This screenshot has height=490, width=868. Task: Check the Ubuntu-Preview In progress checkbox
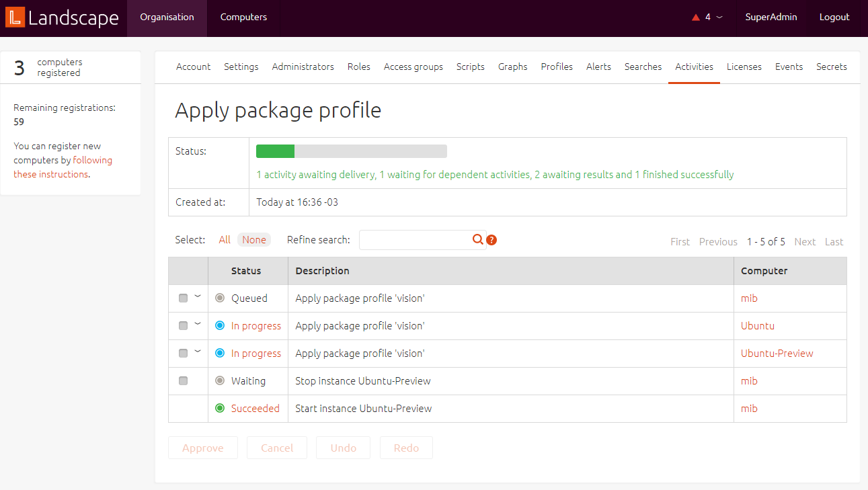183,354
